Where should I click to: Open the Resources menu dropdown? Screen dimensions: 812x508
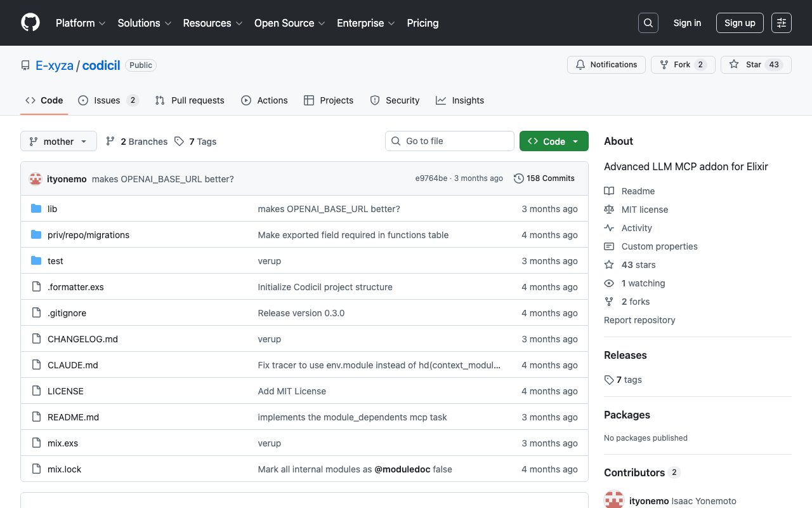click(212, 23)
